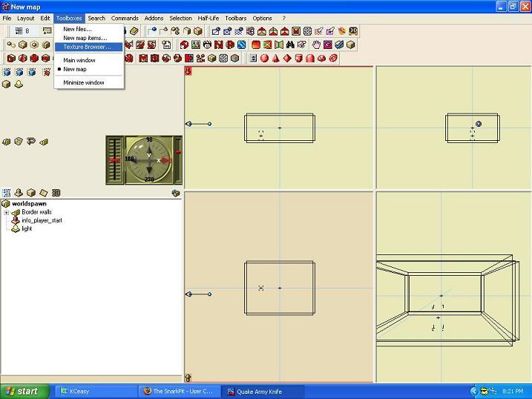Click the compass angle dial
This screenshot has height=399, width=532.
(150, 159)
